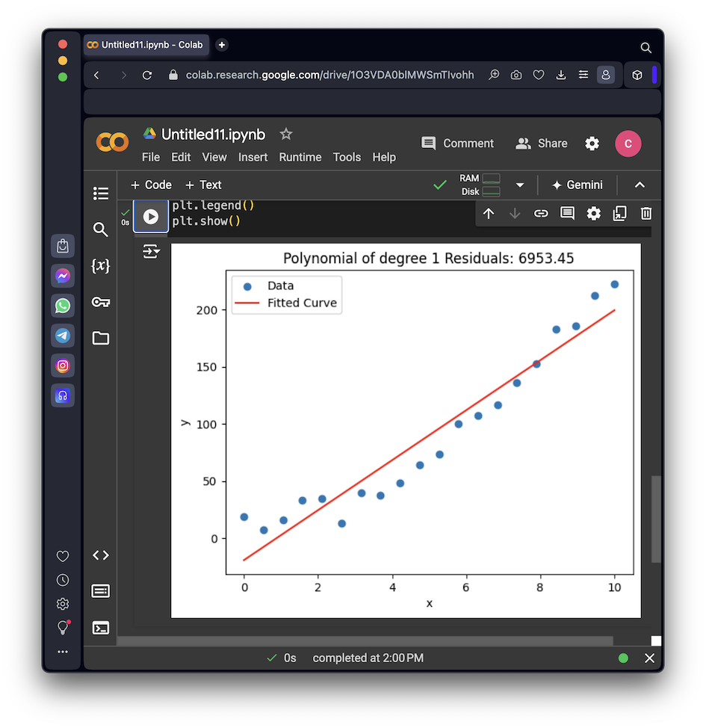Click the Share button
The height and width of the screenshot is (728, 706).
[x=542, y=144]
